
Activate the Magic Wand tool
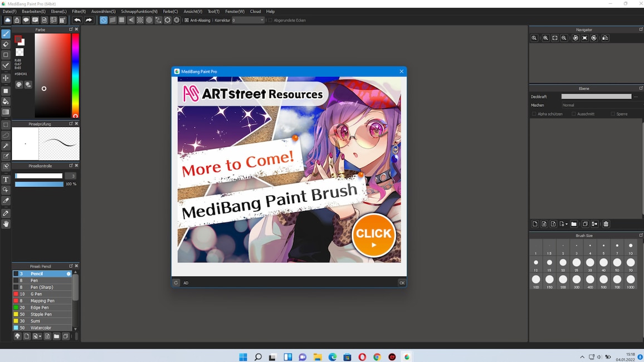click(6, 146)
